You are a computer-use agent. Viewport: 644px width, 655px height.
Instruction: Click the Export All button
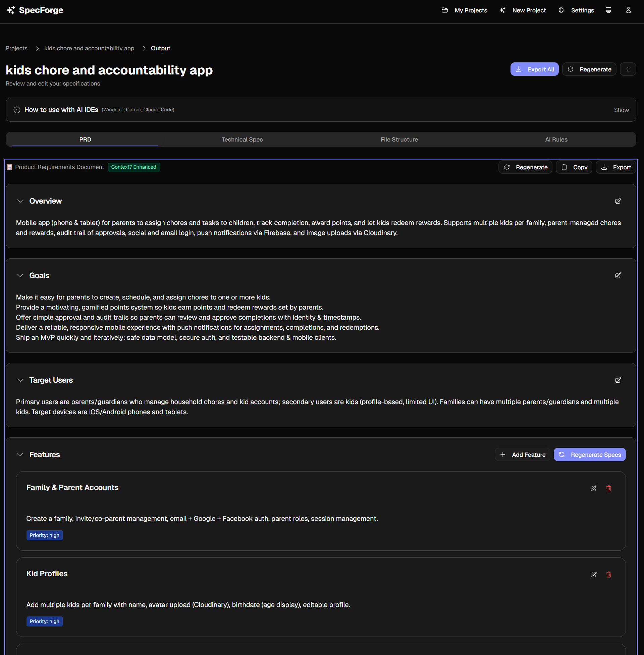tap(534, 69)
